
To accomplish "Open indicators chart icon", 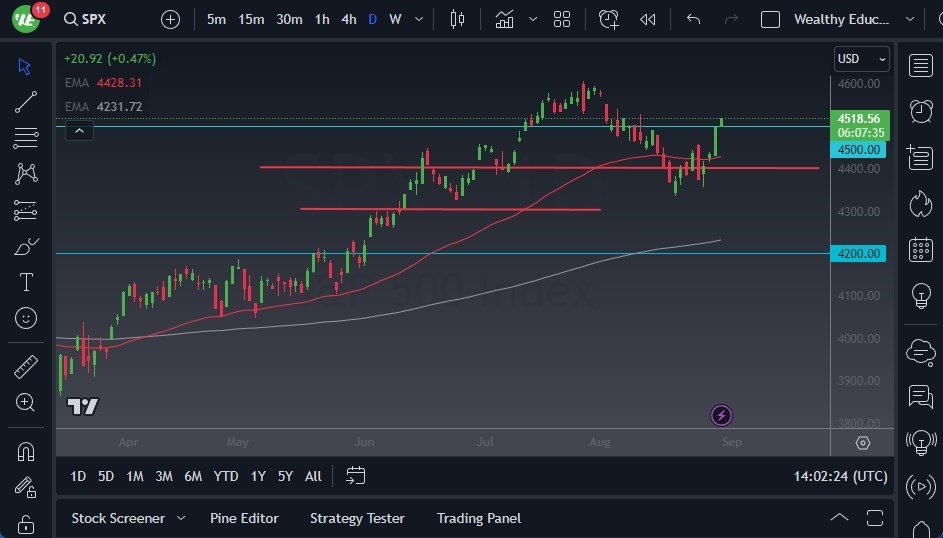I will click(504, 19).
